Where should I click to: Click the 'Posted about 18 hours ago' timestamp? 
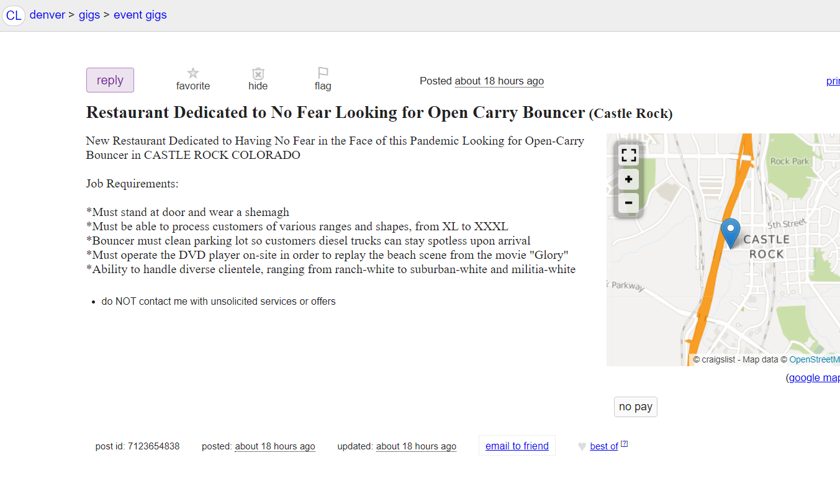(x=499, y=81)
